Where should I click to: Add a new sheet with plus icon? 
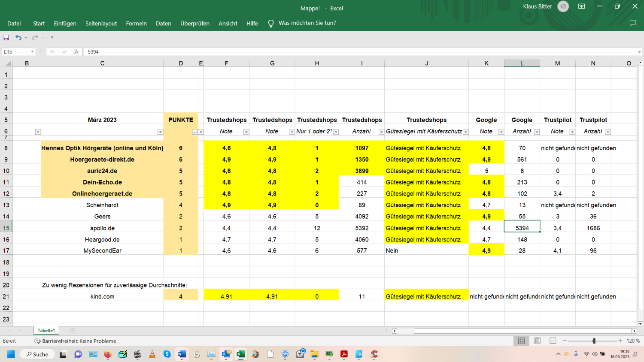pos(73,331)
